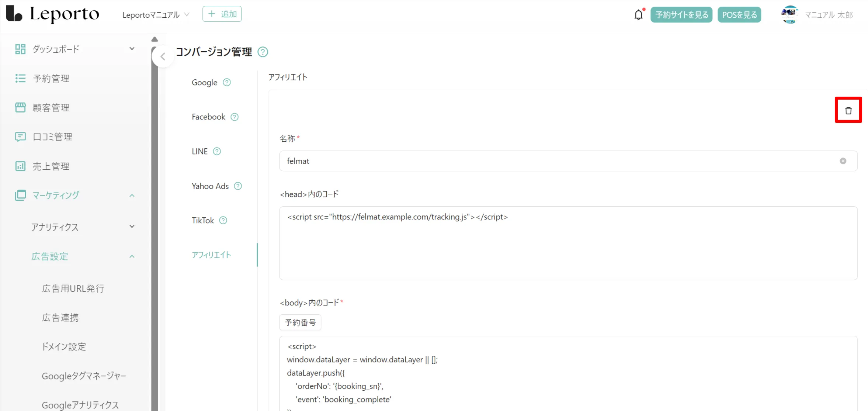Select the Google conversion tab
868x411 pixels.
coord(204,82)
